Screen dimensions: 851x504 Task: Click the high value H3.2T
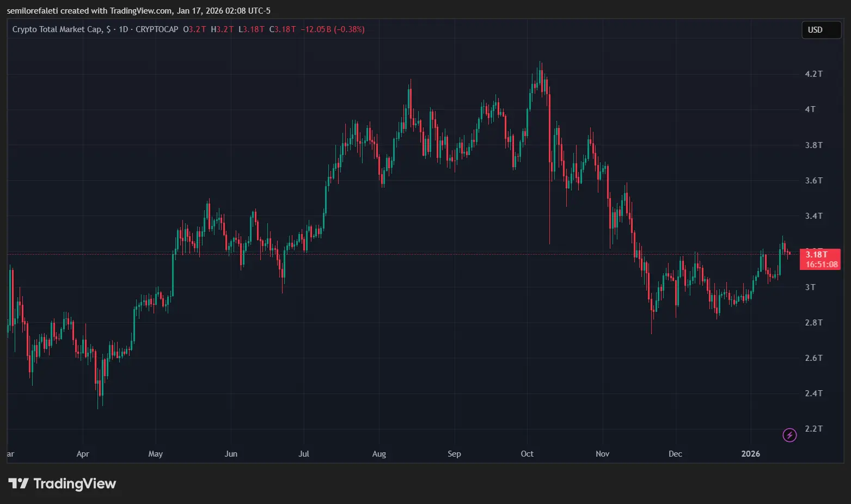tap(222, 29)
